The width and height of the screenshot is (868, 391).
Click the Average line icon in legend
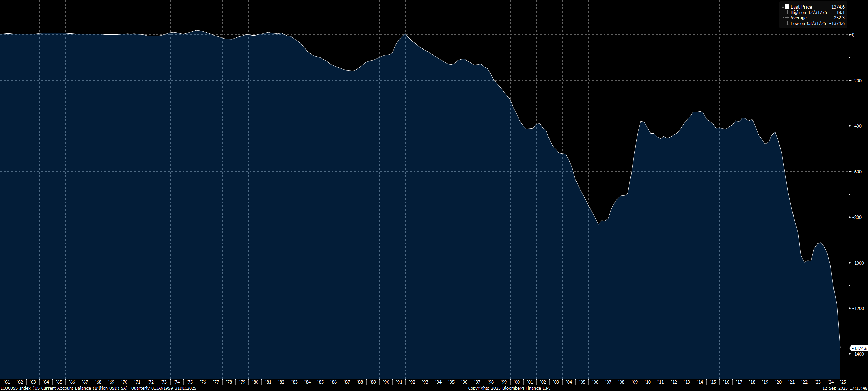787,18
